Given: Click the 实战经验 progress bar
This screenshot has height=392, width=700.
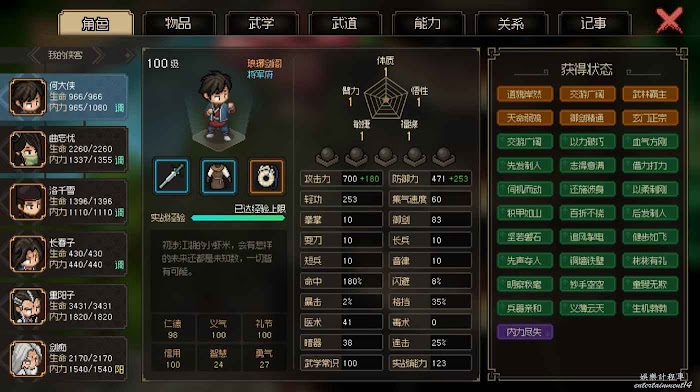Looking at the screenshot, I should tap(238, 218).
